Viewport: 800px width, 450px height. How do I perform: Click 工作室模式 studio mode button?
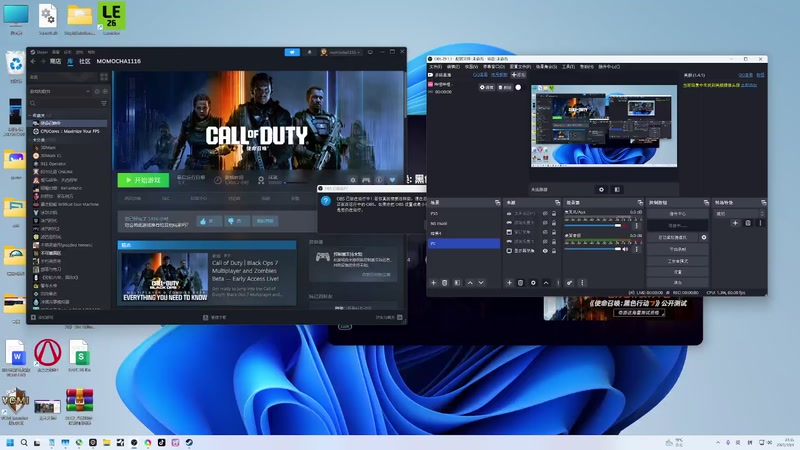coord(678,261)
